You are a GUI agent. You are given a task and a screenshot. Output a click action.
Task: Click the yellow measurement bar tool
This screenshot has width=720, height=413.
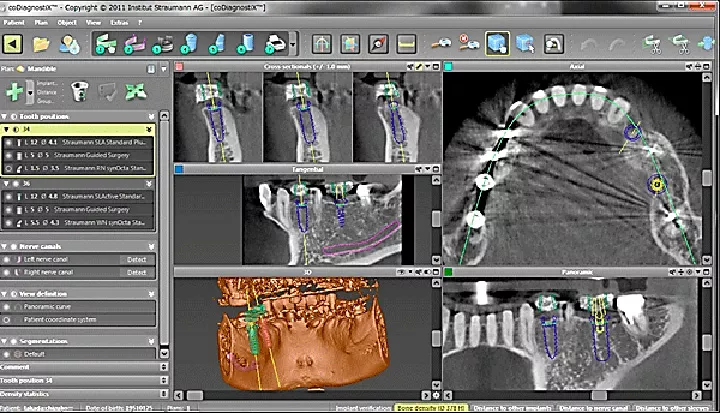point(406,44)
